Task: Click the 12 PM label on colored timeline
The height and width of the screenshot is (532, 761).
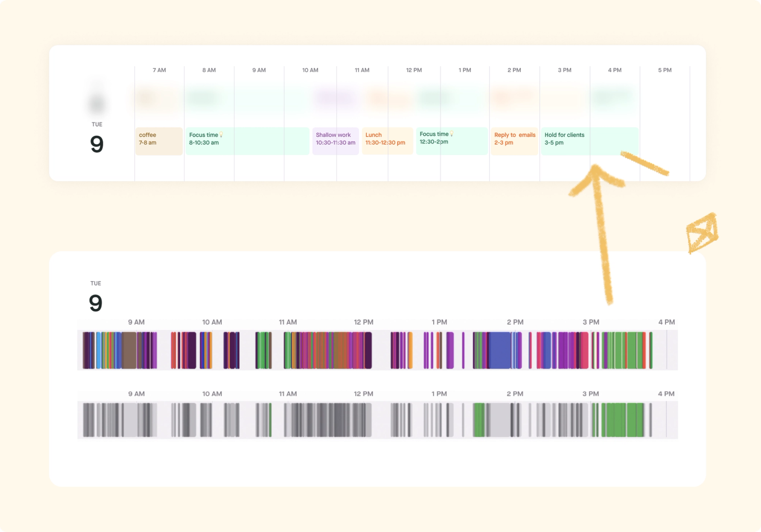Action: click(363, 322)
